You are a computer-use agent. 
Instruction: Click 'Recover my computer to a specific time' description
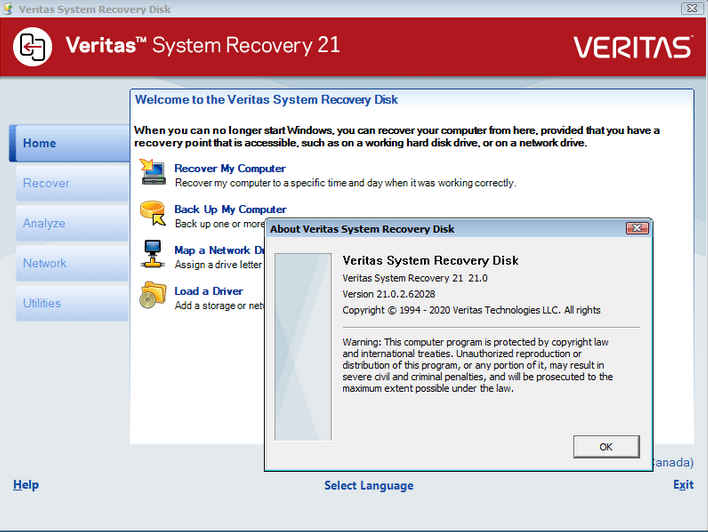(x=345, y=183)
